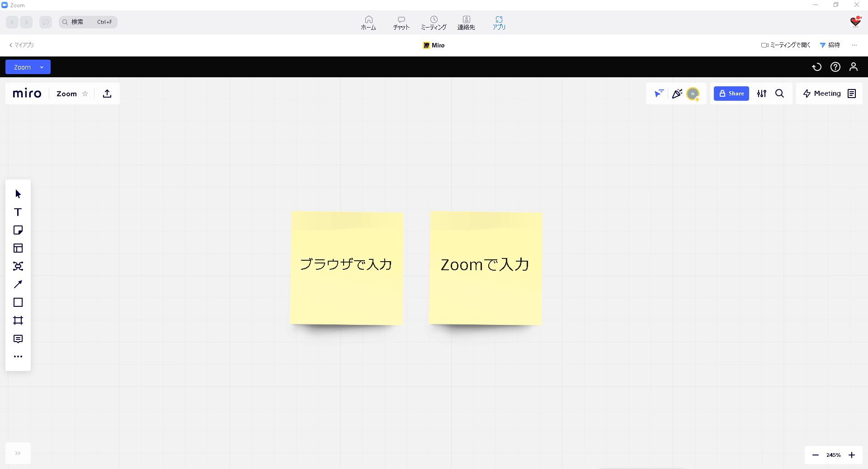Open the ミーティング tab
The height and width of the screenshot is (469, 868).
[434, 23]
